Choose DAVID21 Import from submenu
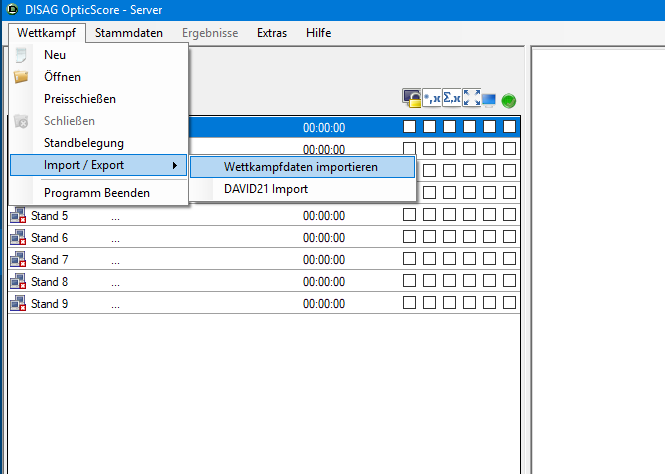Screen dimensions: 665x474 tap(266, 189)
